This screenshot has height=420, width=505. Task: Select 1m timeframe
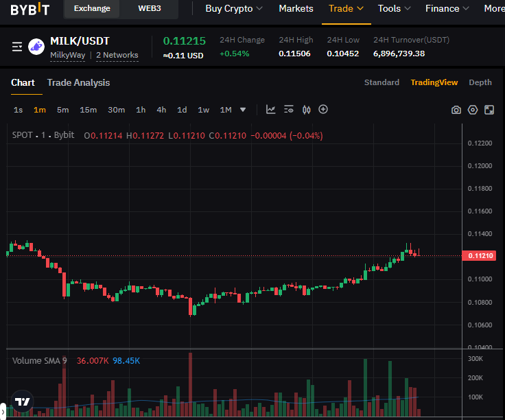point(40,110)
